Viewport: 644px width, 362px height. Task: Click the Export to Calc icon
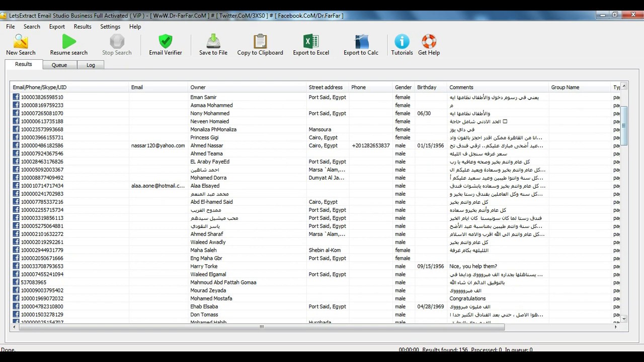(x=361, y=41)
